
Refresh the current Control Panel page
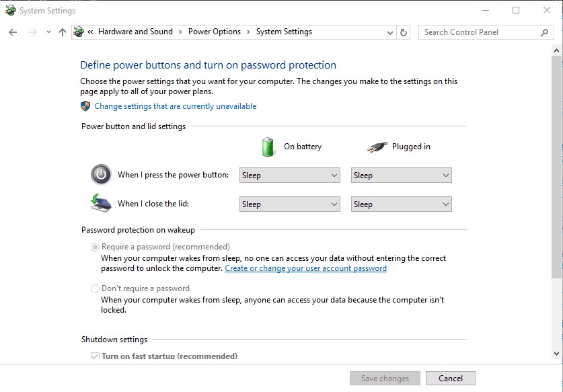[x=404, y=32]
